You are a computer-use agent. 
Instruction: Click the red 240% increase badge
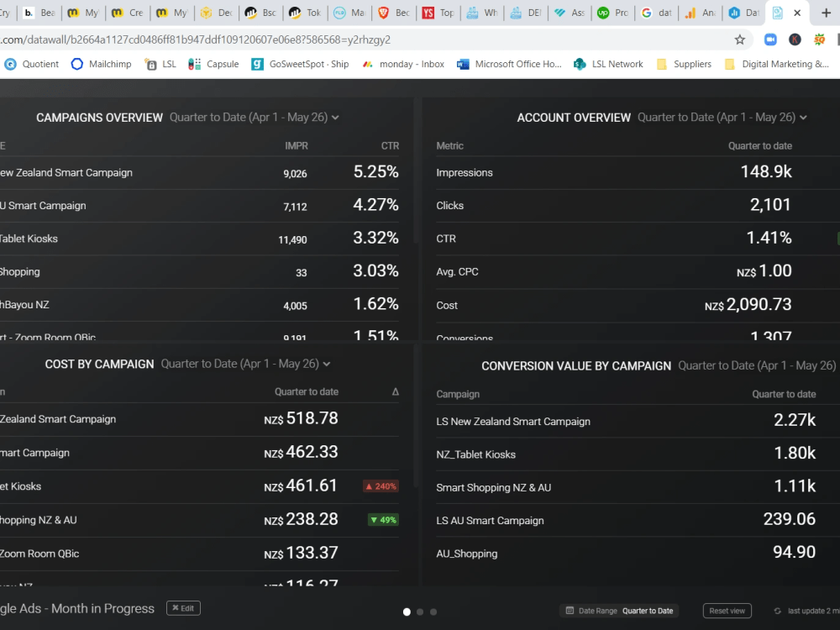click(381, 486)
